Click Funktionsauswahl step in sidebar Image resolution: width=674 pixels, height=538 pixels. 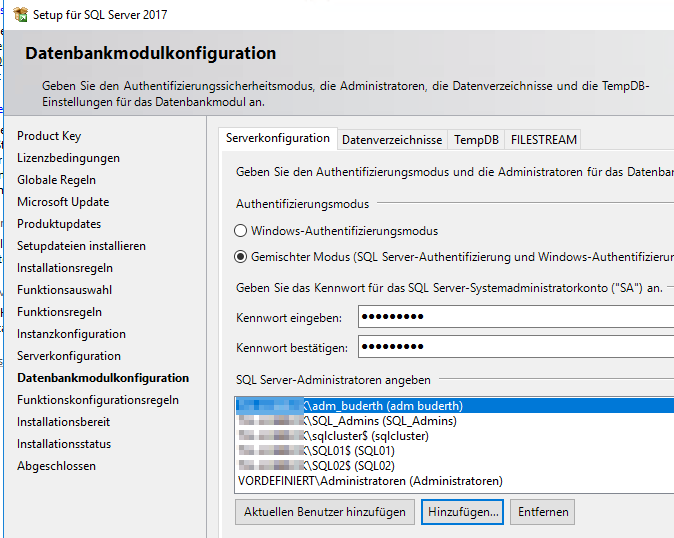tap(64, 290)
